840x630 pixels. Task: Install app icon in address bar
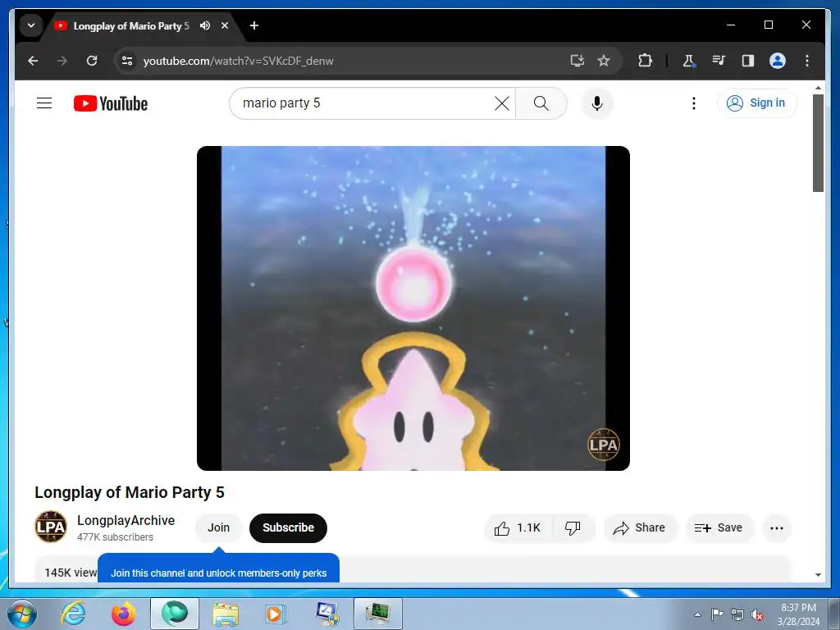point(577,61)
